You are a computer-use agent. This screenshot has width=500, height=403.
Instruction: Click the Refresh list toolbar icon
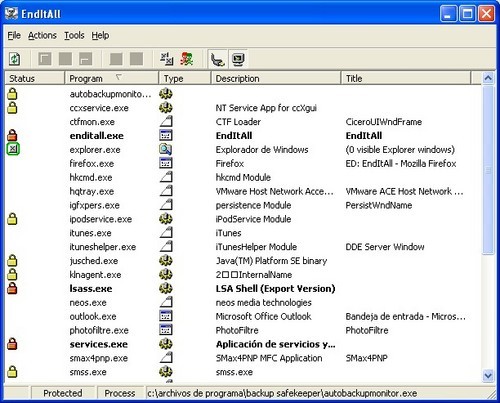pyautogui.click(x=14, y=59)
